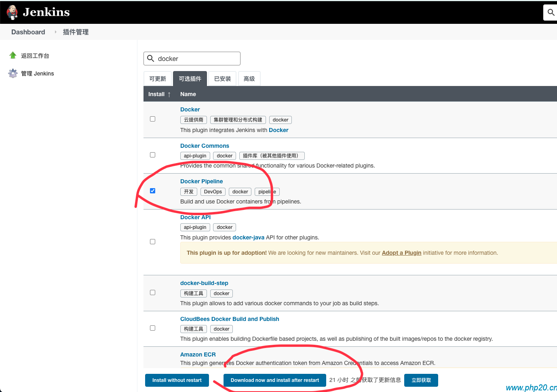Click api-plugin tag under Docker API
Image resolution: width=557 pixels, height=392 pixels.
[x=195, y=227]
